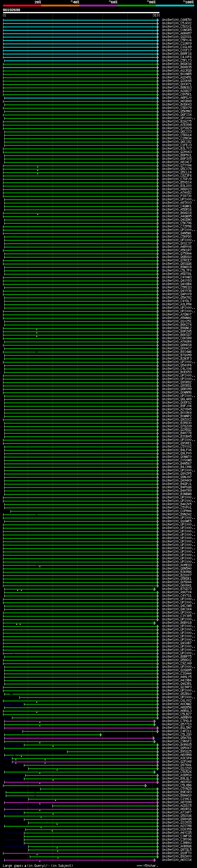Select the UniRef100_C1GNY9 label
Viewport: 197px width, 868px height.
pyautogui.click(x=177, y=43)
